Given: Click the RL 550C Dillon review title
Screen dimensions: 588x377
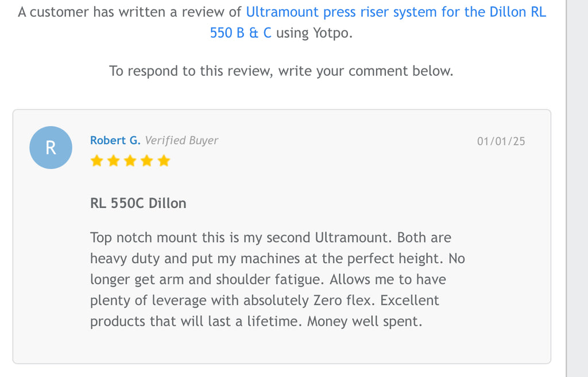Looking at the screenshot, I should (x=138, y=203).
